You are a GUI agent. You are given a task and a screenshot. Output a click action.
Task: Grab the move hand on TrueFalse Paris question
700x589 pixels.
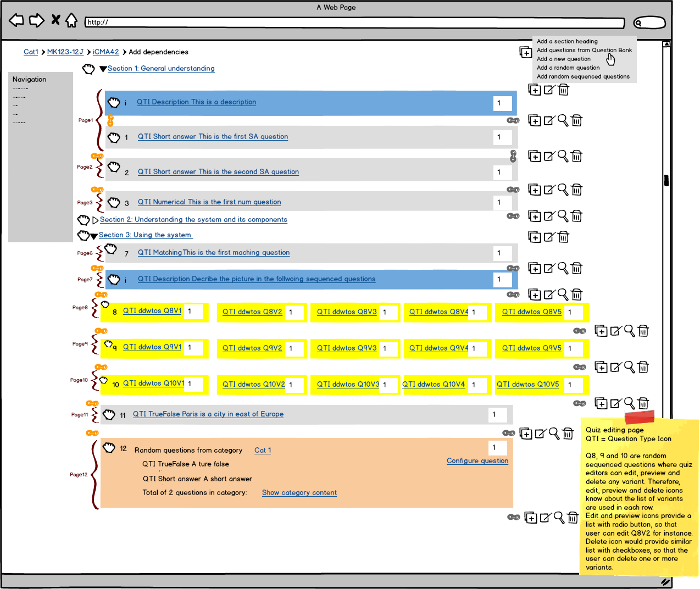(x=109, y=414)
